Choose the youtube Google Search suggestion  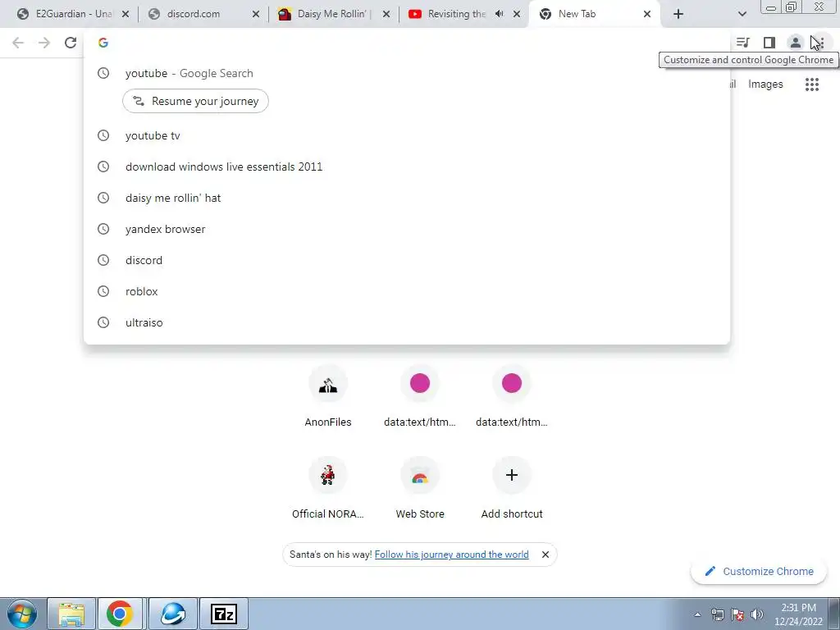(407, 73)
